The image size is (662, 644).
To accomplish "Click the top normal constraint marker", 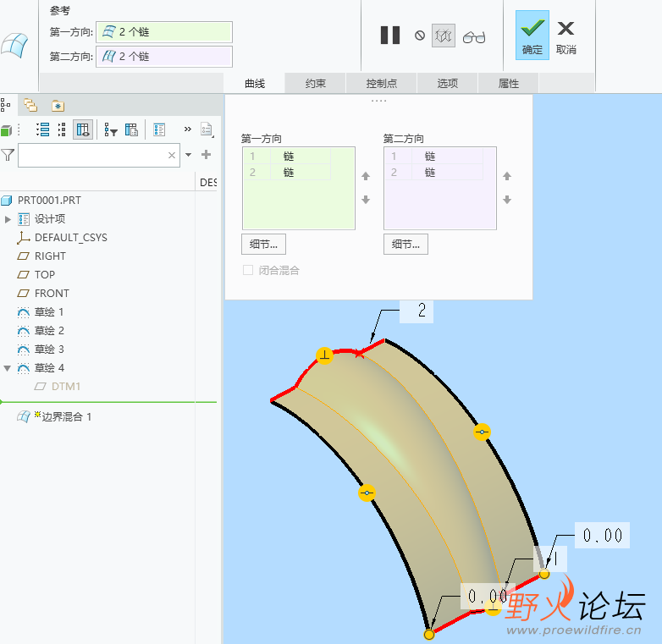I will tap(325, 355).
